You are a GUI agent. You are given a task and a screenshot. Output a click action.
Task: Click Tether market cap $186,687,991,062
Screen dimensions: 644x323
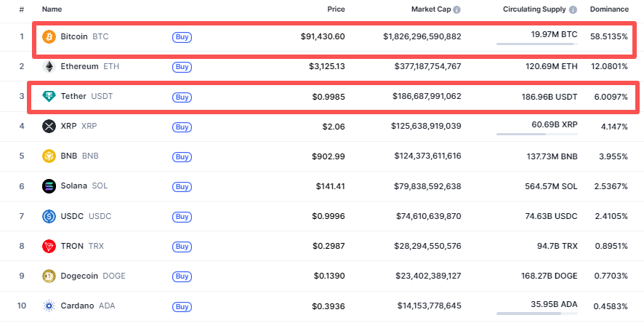(427, 96)
